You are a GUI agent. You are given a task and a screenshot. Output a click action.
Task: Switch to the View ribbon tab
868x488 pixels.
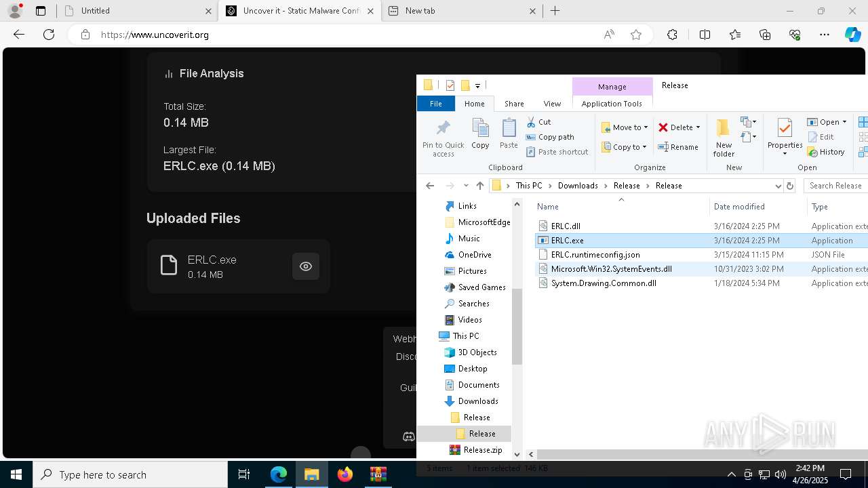click(x=552, y=104)
